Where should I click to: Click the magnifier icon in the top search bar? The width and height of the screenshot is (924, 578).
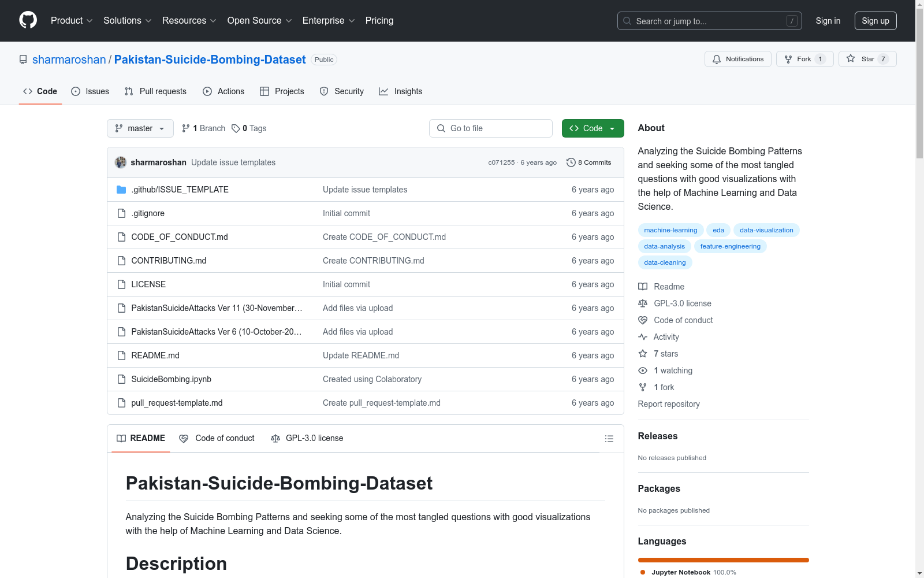tap(627, 21)
